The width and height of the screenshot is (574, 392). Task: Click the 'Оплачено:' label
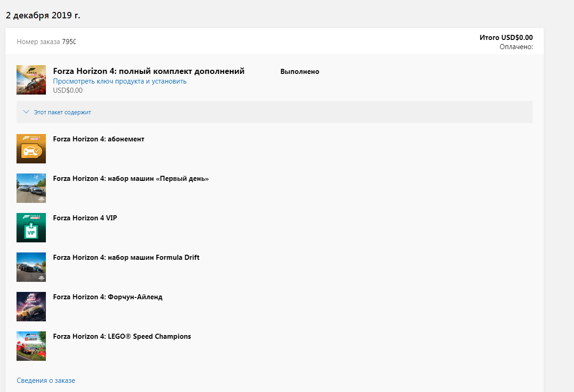tap(516, 47)
